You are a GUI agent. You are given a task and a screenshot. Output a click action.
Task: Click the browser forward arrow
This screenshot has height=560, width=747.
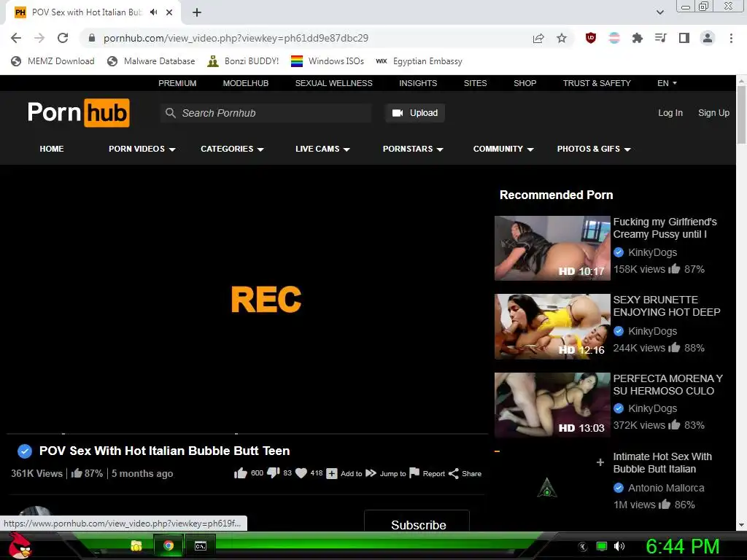39,38
